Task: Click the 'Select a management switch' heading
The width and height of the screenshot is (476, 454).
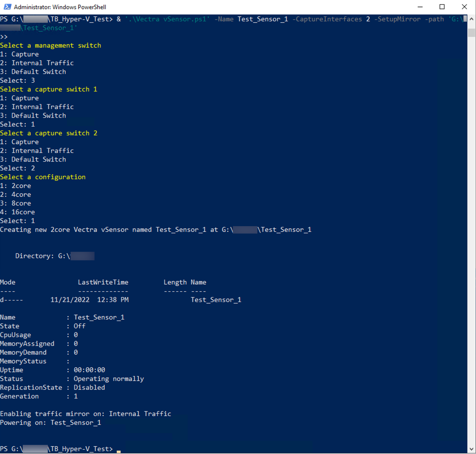Action: coord(50,46)
